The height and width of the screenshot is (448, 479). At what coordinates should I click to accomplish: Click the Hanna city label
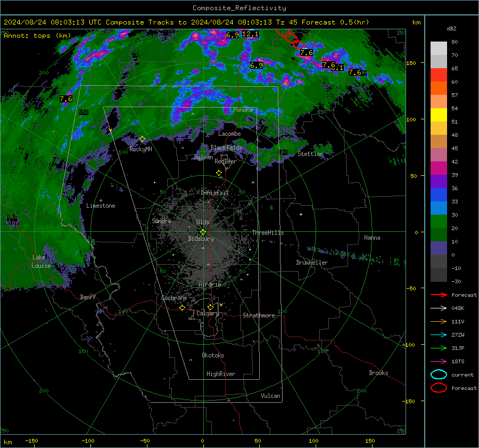[x=372, y=238]
